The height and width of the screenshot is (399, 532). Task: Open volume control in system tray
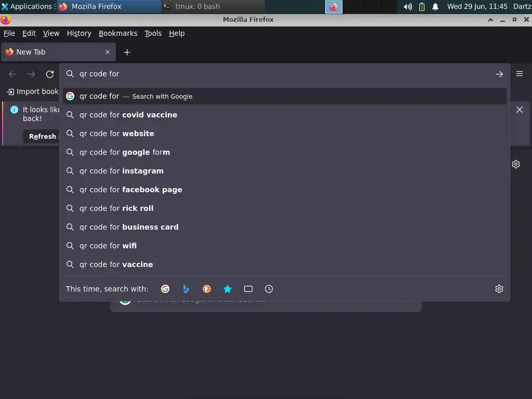click(408, 6)
